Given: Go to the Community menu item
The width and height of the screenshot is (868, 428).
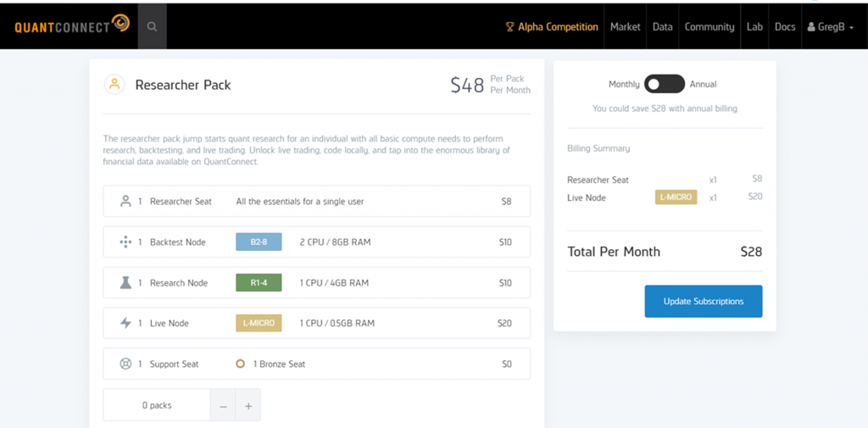Looking at the screenshot, I should 709,26.
